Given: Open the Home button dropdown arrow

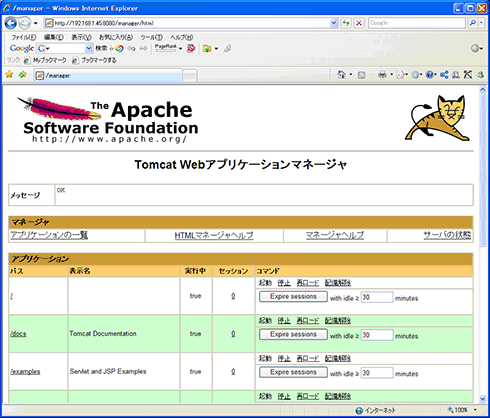Looking at the screenshot, I should point(351,75).
